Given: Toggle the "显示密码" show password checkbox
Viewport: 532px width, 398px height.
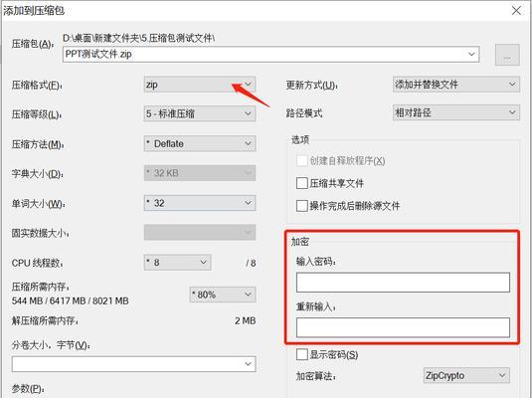Looking at the screenshot, I should [302, 354].
